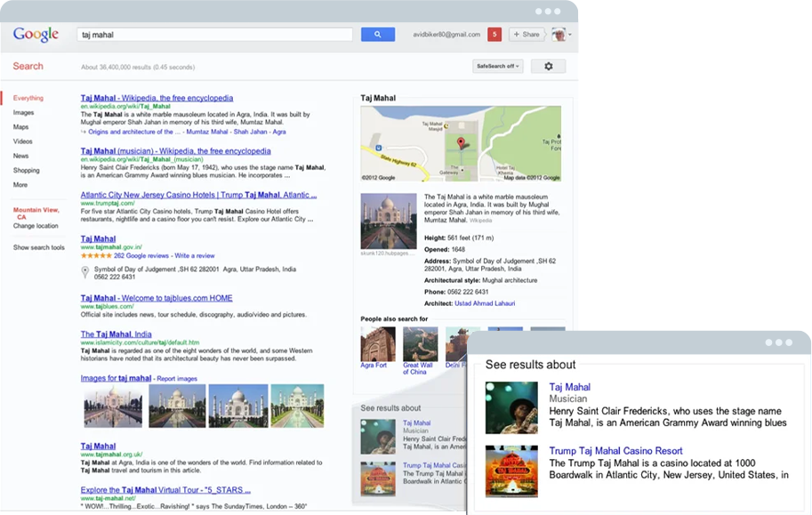
Task: Open the red notifications counter 5
Action: 494,34
